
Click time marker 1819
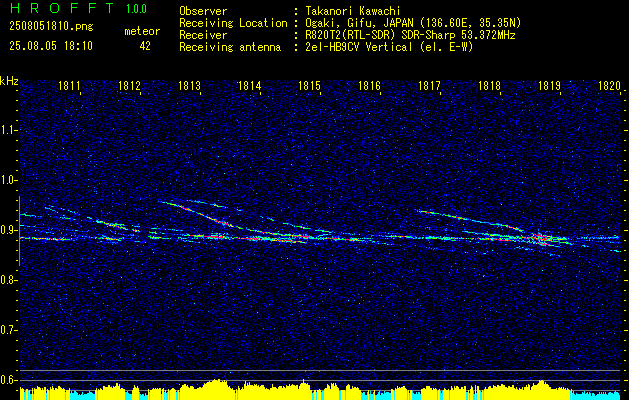(549, 85)
